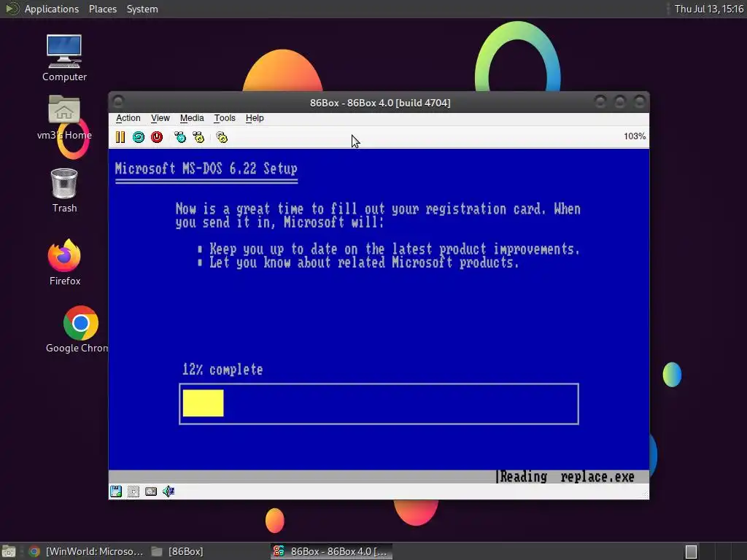Click the 'Reading replace.exe' status text
The image size is (747, 560).
click(x=567, y=477)
